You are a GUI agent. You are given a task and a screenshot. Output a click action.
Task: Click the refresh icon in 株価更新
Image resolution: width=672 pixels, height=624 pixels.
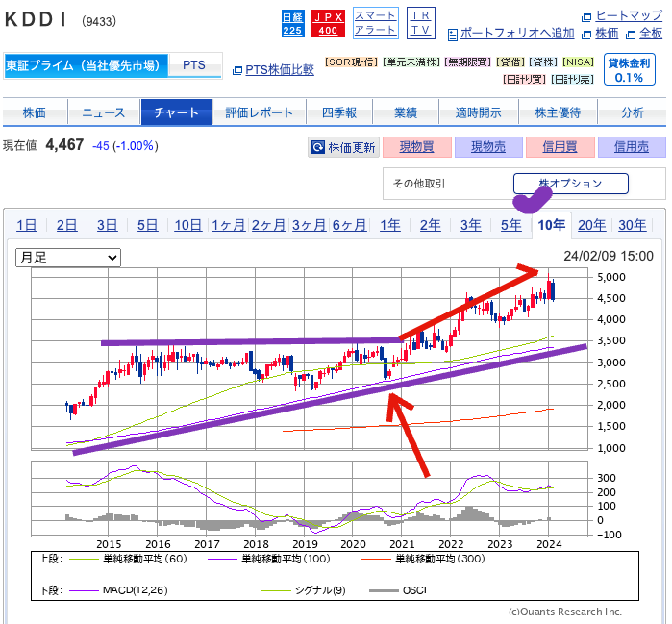coord(318,147)
